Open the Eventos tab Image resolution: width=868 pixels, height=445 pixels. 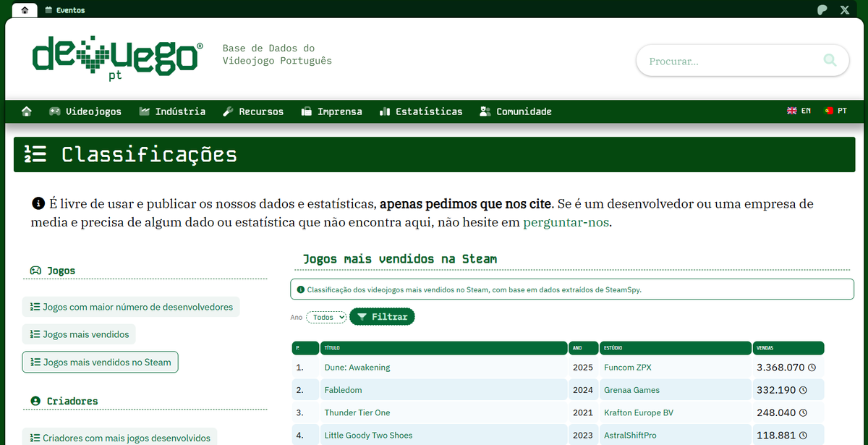coord(64,10)
